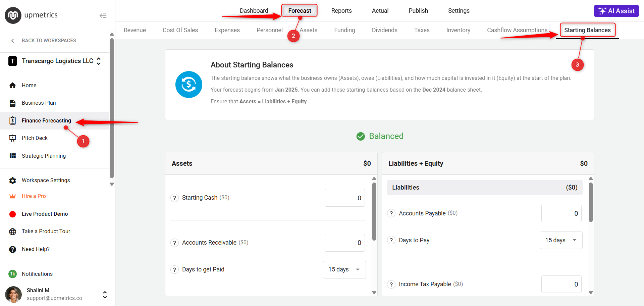The image size is (644, 306).
Task: Open the Actual tab
Action: [380, 11]
